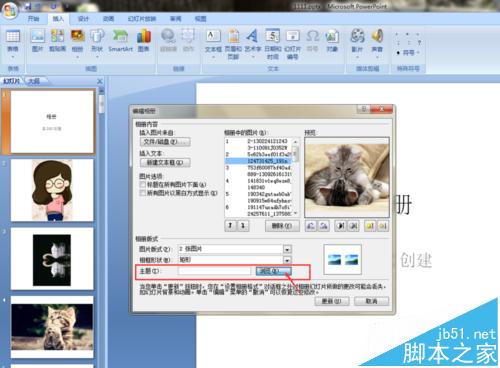Move selected album picture down
The image size is (500, 368).
coord(243,226)
